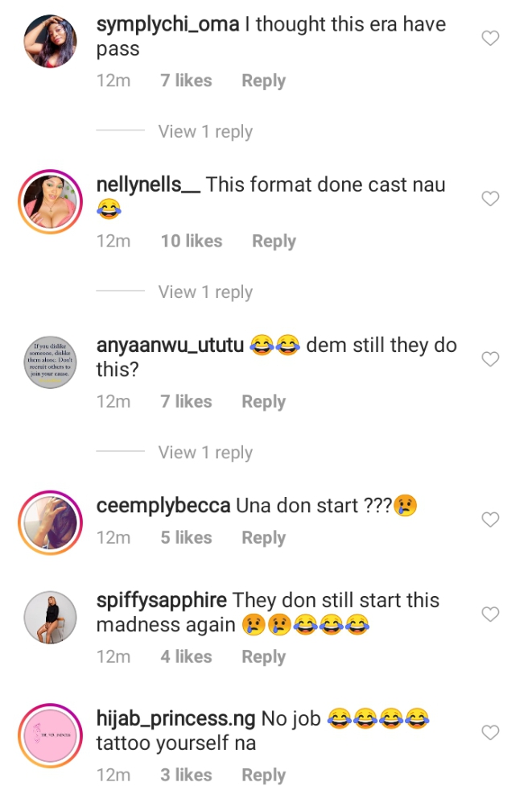This screenshot has width=532, height=807.
Task: Reply to nellynells__'s comment
Action: (274, 241)
